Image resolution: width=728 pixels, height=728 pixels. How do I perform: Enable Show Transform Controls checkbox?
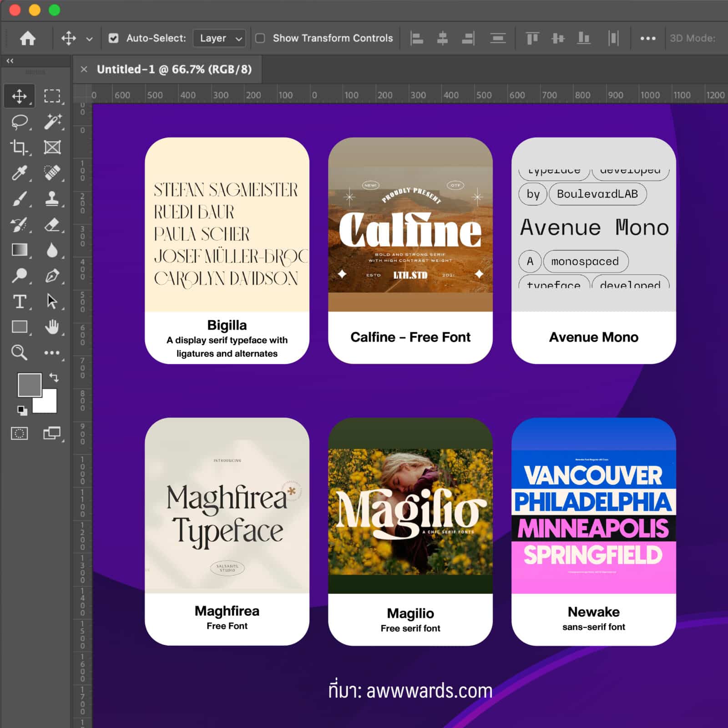[x=260, y=38]
